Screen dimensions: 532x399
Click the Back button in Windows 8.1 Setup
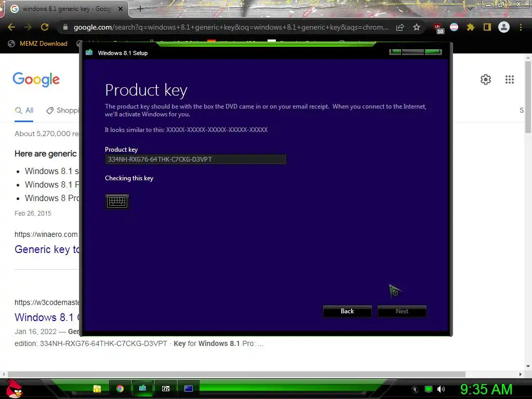tap(347, 311)
